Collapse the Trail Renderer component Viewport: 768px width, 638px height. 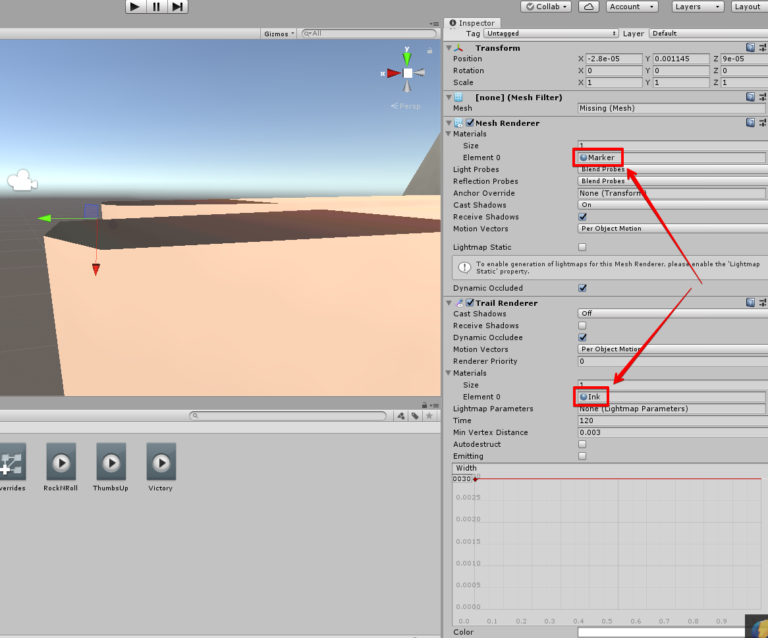coord(449,303)
